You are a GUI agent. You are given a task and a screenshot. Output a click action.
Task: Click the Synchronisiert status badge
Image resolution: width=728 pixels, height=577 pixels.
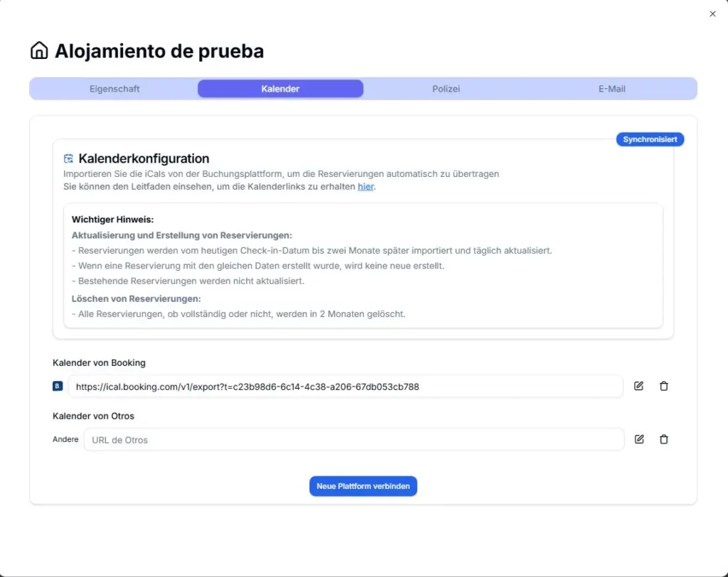649,139
